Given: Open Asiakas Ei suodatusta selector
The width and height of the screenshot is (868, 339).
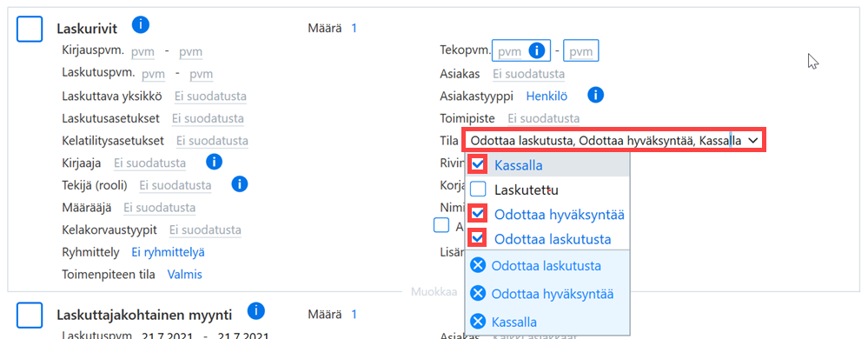Looking at the screenshot, I should coord(528,74).
